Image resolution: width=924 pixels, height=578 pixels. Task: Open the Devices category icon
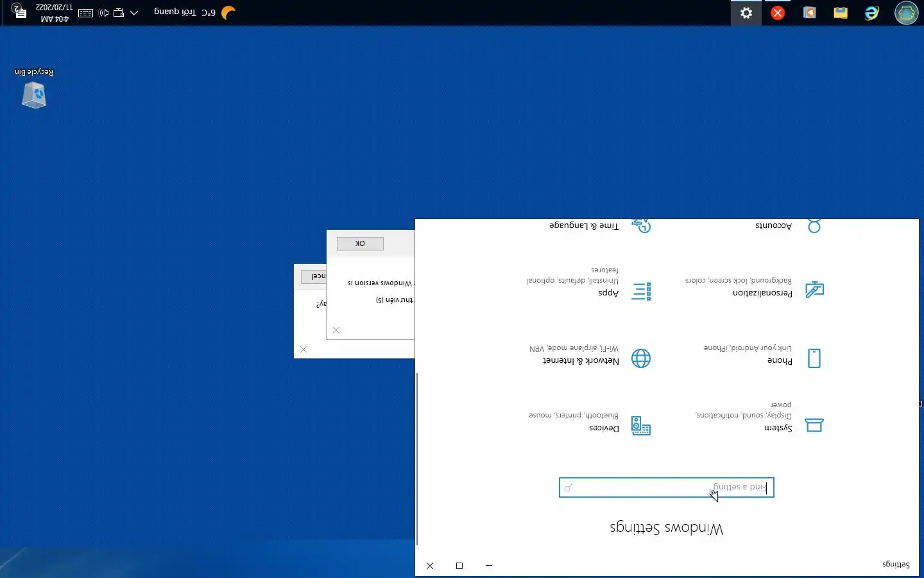coord(641,426)
